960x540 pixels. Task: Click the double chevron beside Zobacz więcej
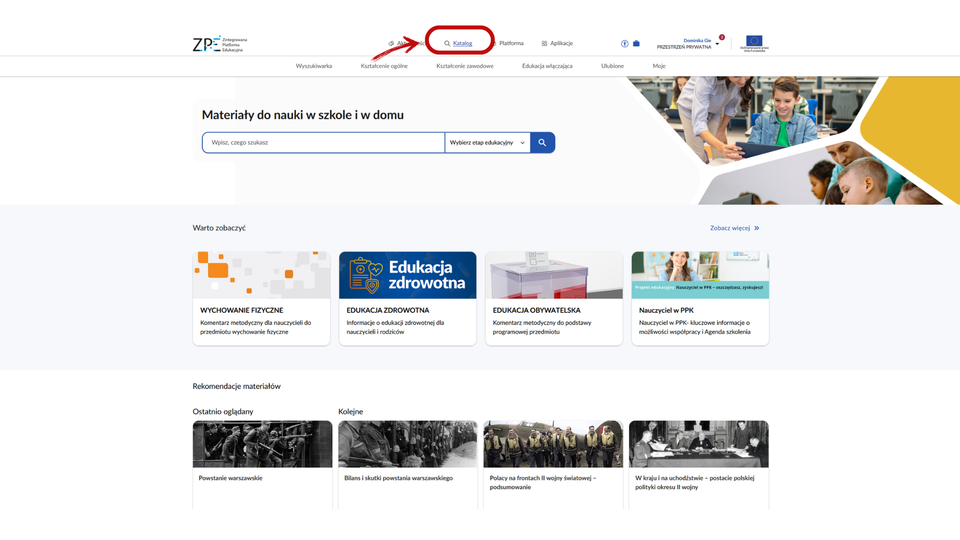click(757, 228)
